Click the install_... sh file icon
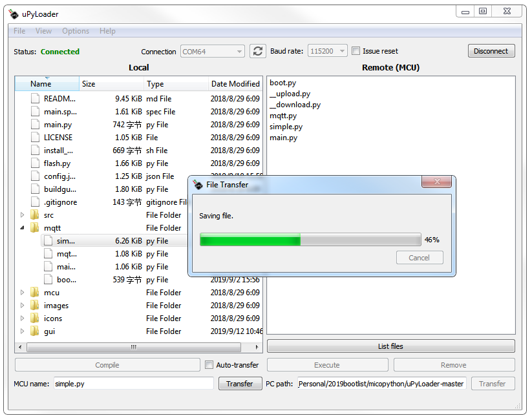 tap(36, 150)
